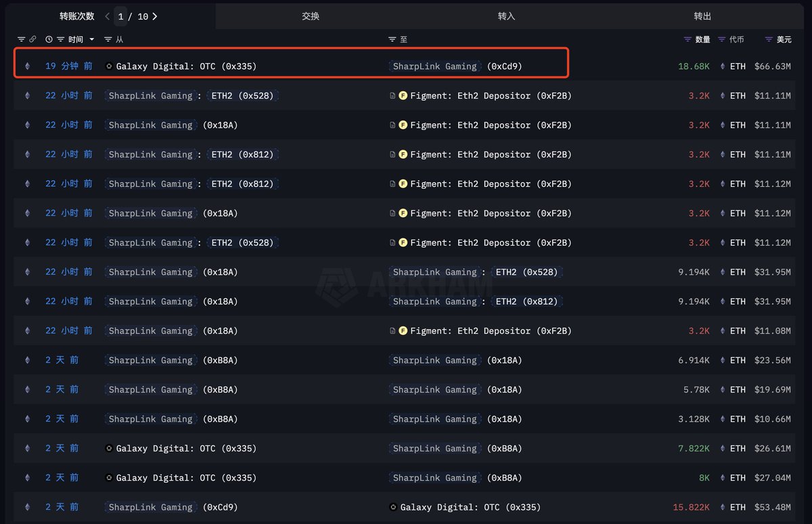Open the 美元 USD value filter icon
Viewport: 812px width, 524px height.
[x=769, y=40]
